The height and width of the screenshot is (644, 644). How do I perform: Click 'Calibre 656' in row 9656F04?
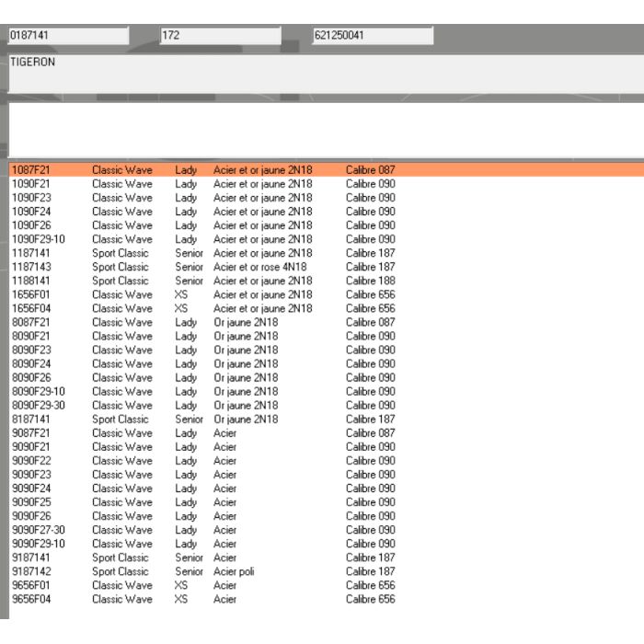(371, 599)
